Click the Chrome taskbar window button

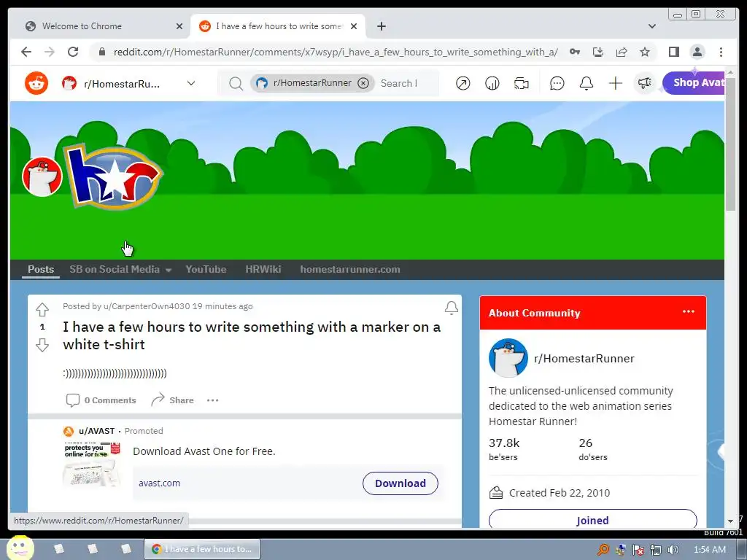pos(202,549)
